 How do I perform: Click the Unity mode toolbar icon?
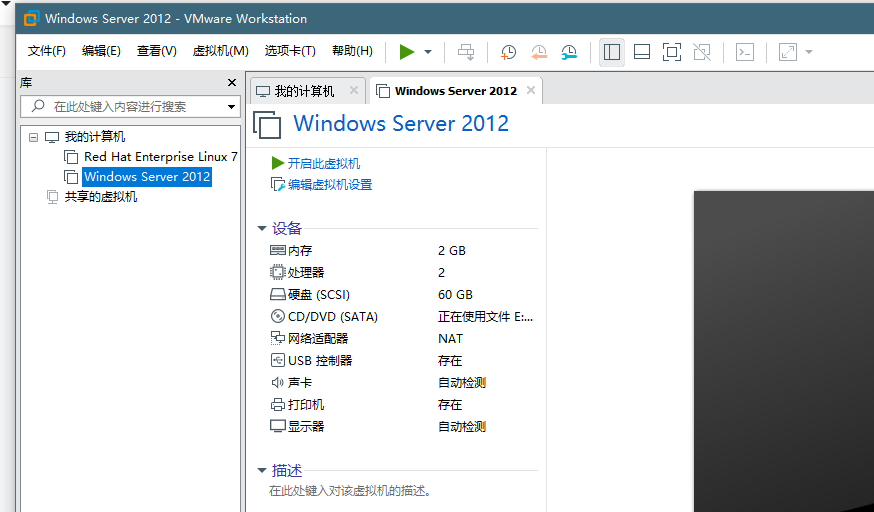tap(702, 52)
